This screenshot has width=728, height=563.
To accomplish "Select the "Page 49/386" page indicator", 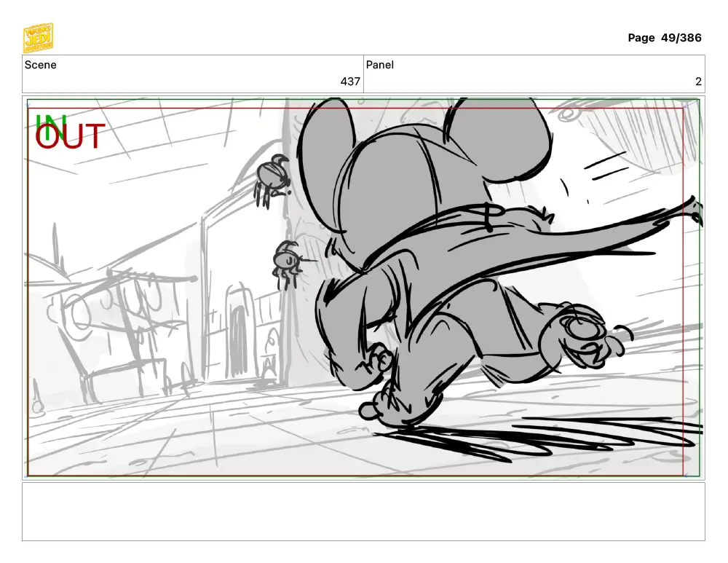I will click(x=665, y=38).
